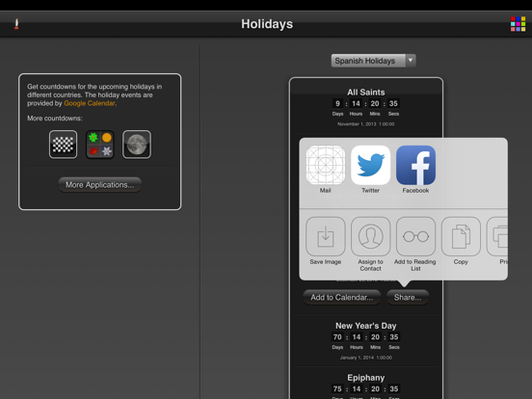
Task: Open the Google Calendar link
Action: click(90, 103)
